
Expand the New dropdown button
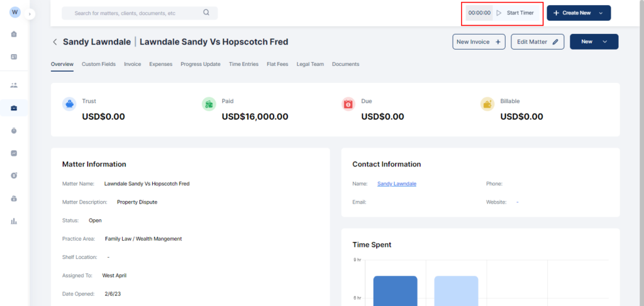click(604, 41)
